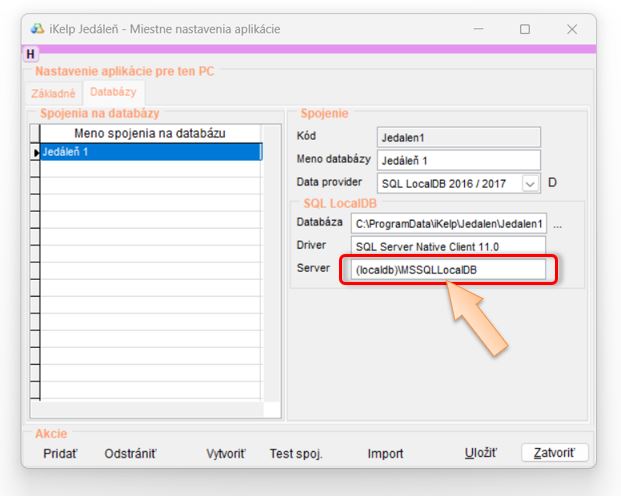
Task: Click into the Kód field
Action: click(458, 136)
